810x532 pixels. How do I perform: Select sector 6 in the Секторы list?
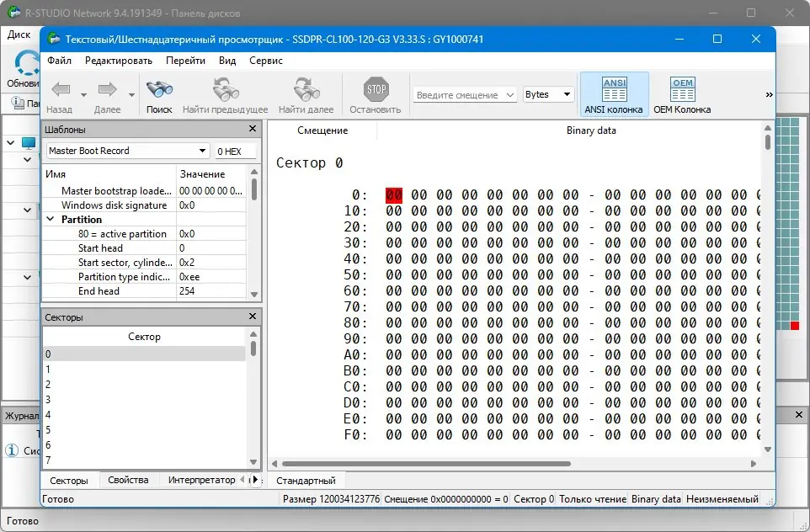(x=144, y=444)
